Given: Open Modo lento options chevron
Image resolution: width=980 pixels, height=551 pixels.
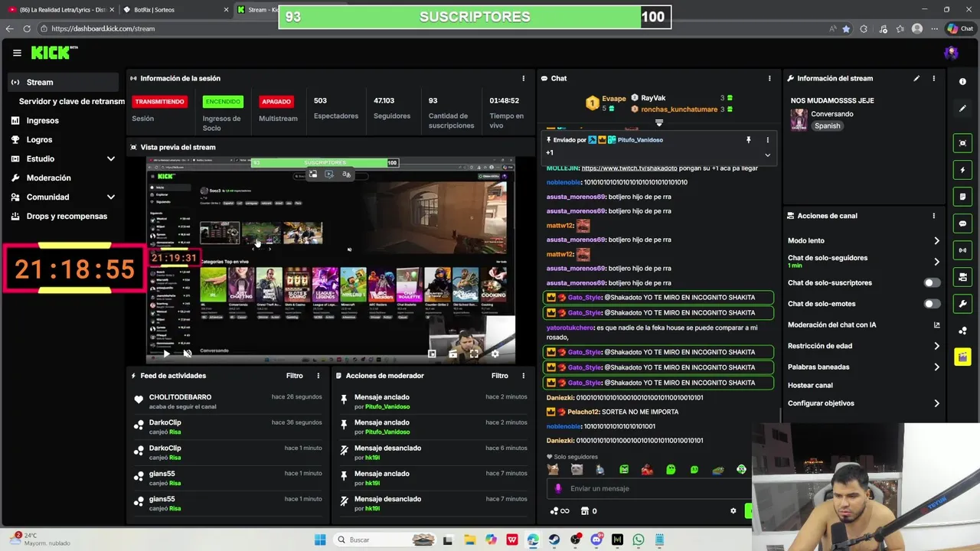Looking at the screenshot, I should click(x=936, y=240).
